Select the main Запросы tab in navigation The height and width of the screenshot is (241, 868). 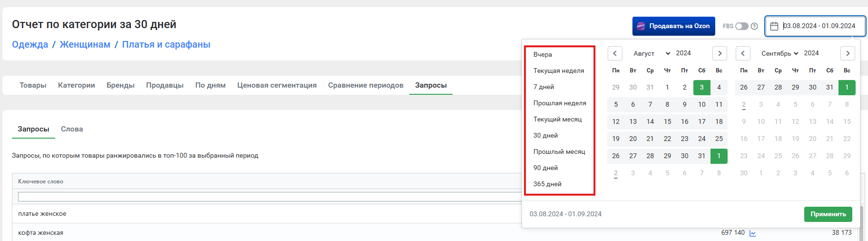point(431,85)
